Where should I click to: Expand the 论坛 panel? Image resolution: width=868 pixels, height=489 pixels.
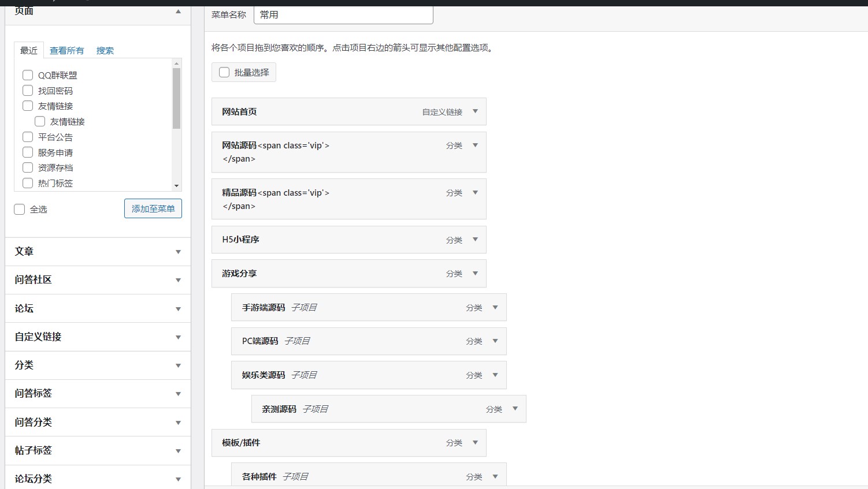(x=178, y=309)
